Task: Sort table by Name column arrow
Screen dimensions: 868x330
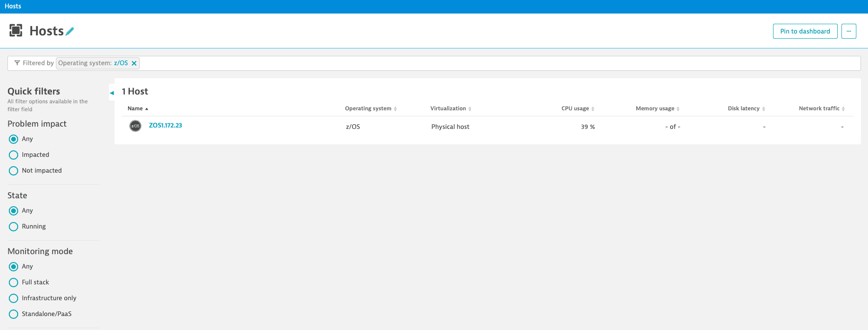Action: tap(146, 109)
